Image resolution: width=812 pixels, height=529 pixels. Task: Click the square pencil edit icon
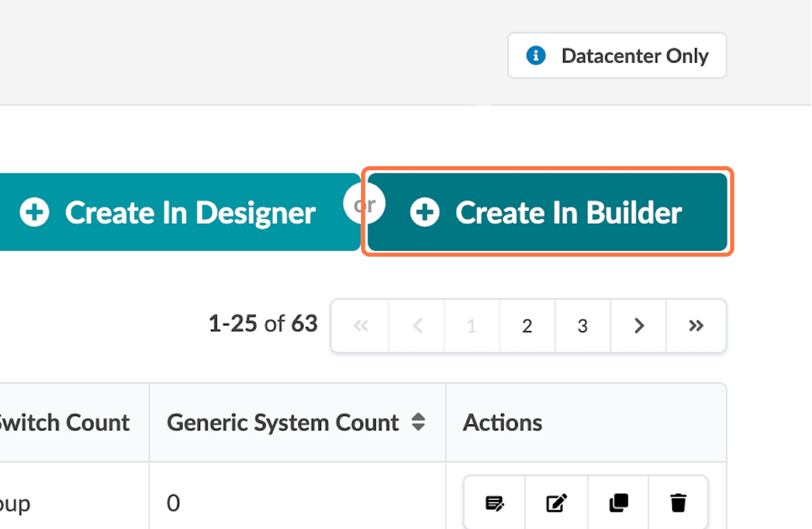click(556, 503)
